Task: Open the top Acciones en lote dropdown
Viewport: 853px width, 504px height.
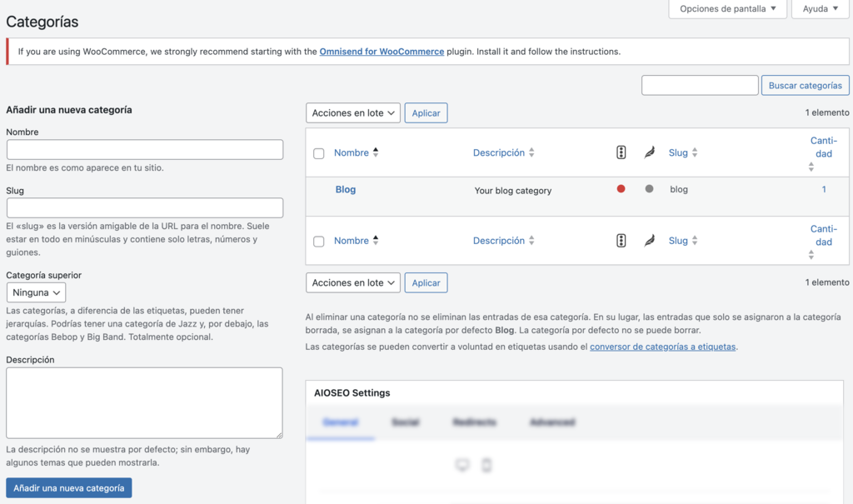Action: pos(353,113)
